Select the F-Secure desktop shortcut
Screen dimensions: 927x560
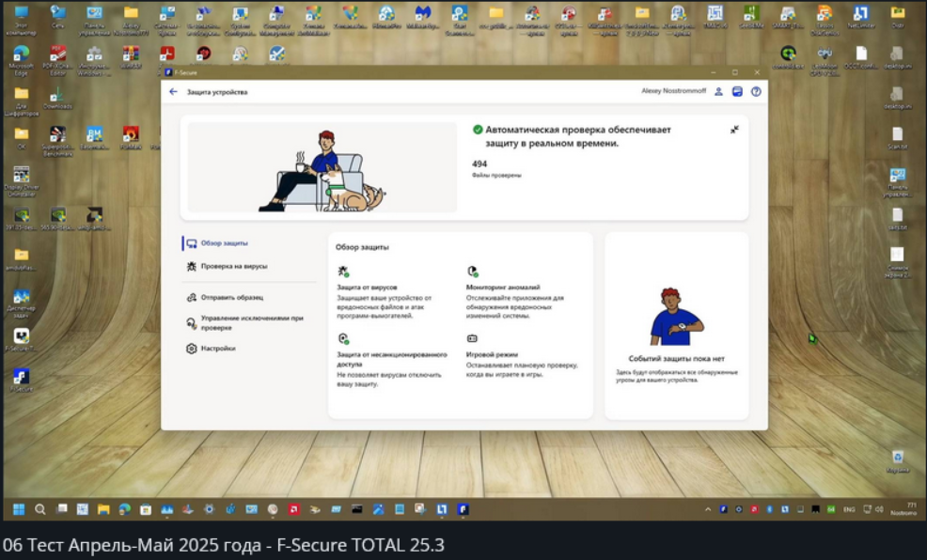pyautogui.click(x=22, y=381)
